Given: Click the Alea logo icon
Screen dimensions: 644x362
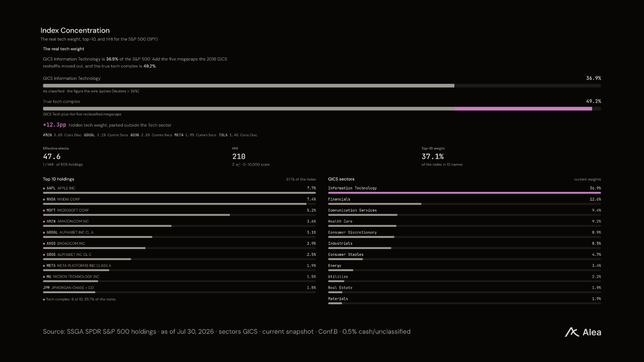Looking at the screenshot, I should click(x=572, y=332).
